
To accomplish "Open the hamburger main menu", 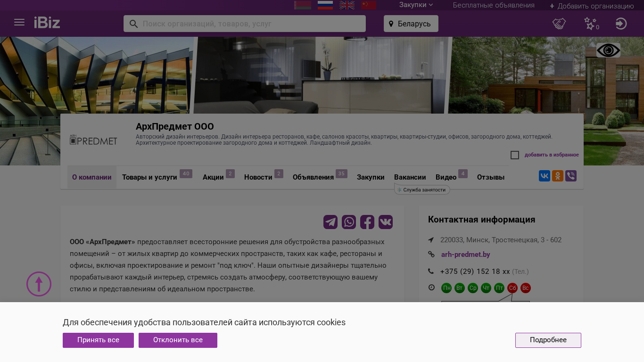I will [19, 22].
